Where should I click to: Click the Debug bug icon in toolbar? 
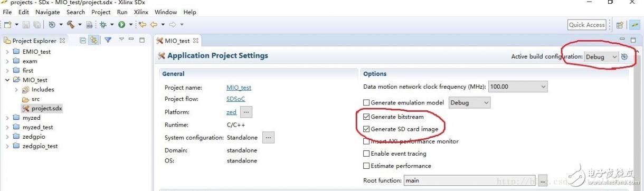[x=103, y=25]
